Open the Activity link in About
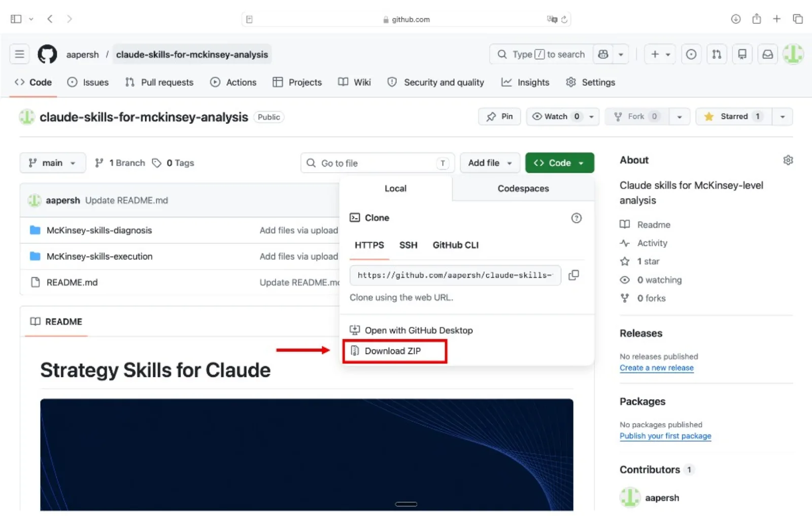Screen dimensions: 812x516 [652, 243]
